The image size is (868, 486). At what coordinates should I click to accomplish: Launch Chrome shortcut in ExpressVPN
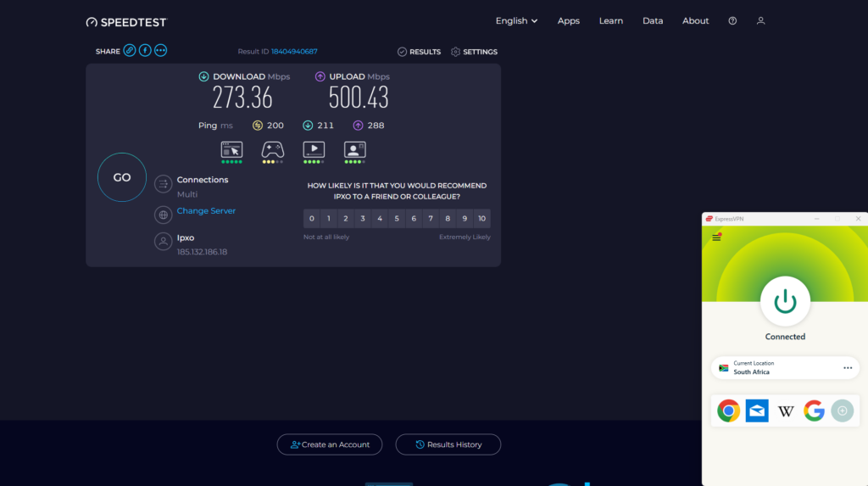(x=728, y=411)
